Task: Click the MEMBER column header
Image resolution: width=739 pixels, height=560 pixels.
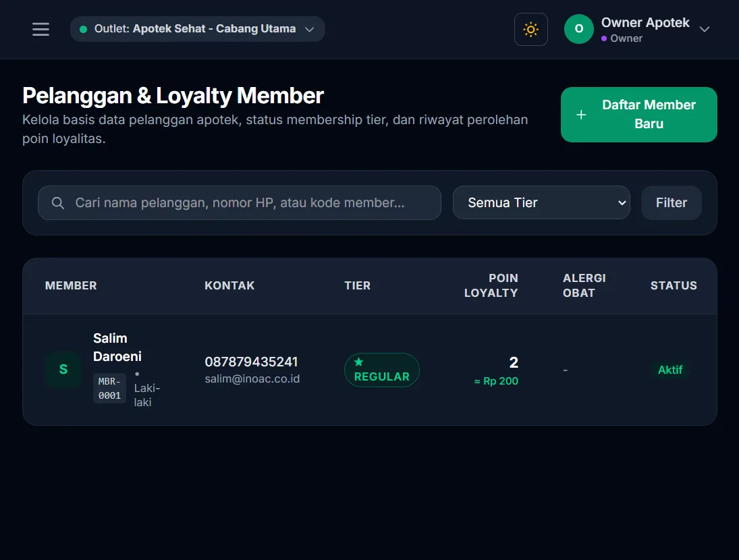Action: pyautogui.click(x=71, y=285)
